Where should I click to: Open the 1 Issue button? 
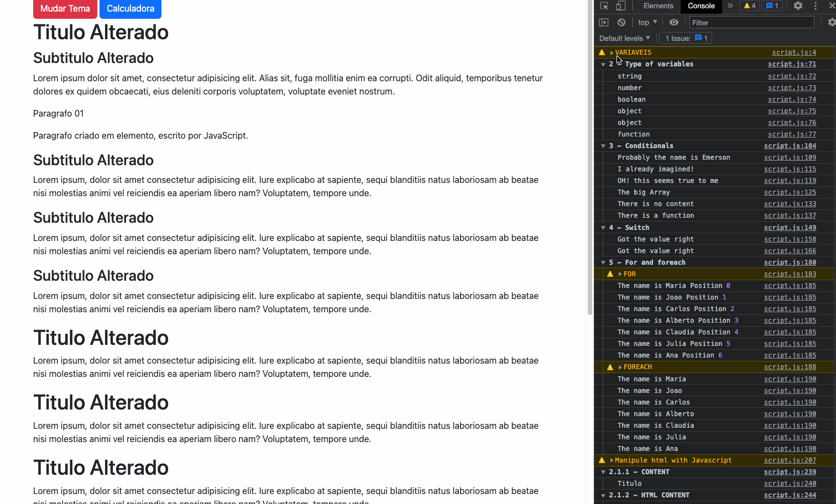[x=686, y=38]
